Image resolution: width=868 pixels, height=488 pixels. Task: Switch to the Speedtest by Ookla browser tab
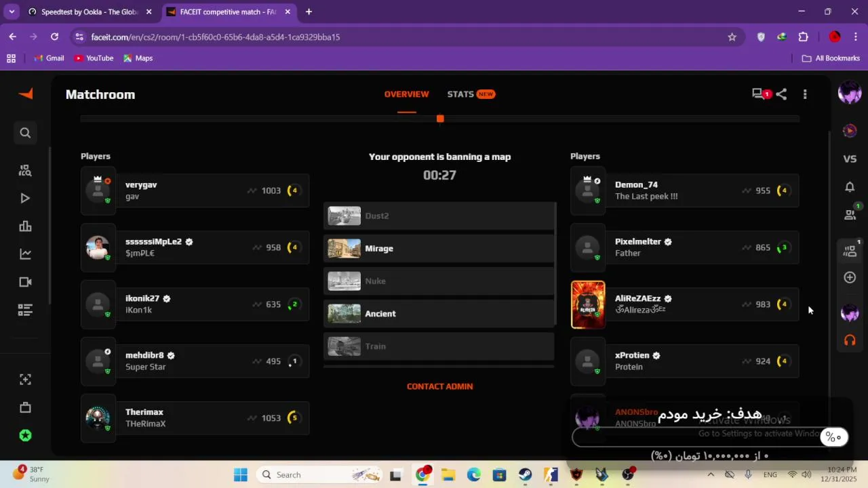[x=90, y=12]
